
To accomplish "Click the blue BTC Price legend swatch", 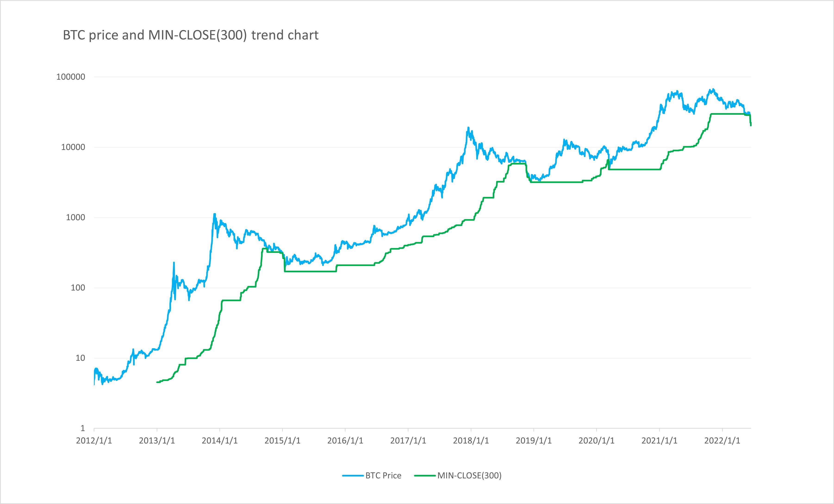I will point(353,476).
